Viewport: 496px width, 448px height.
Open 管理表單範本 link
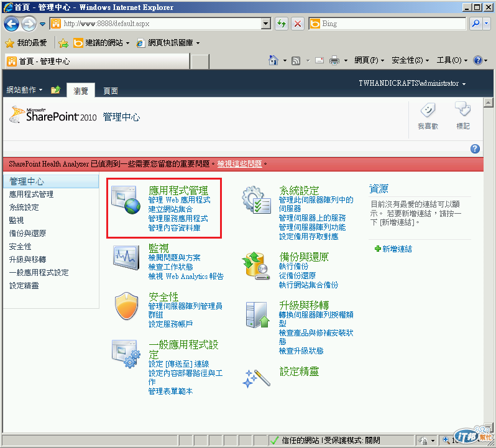tap(170, 391)
